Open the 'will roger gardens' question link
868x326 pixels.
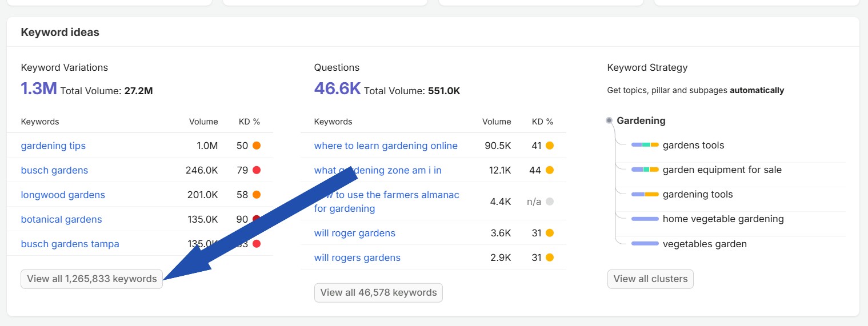pos(354,233)
